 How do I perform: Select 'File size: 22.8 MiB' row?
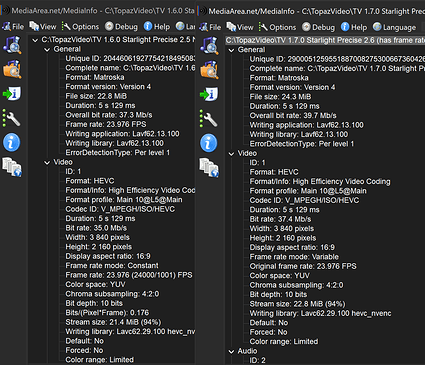coord(96,96)
